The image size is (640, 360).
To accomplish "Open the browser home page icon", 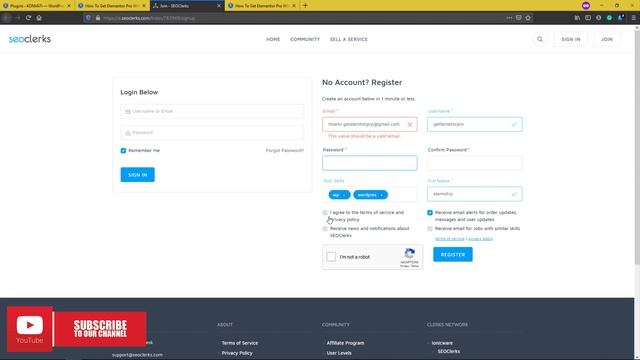I will coord(39,18).
